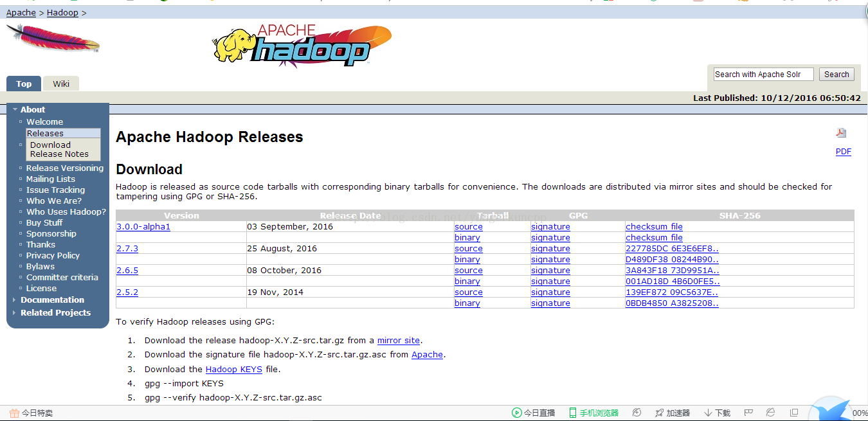
Task: Go to Download under Releases
Action: click(50, 145)
